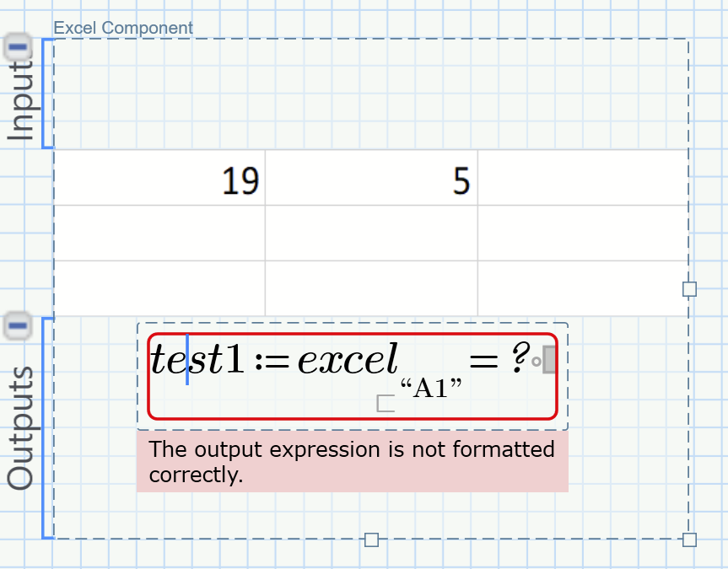Viewport: 728px width, 569px height.
Task: Click the output expression error message
Action: pyautogui.click(x=352, y=461)
